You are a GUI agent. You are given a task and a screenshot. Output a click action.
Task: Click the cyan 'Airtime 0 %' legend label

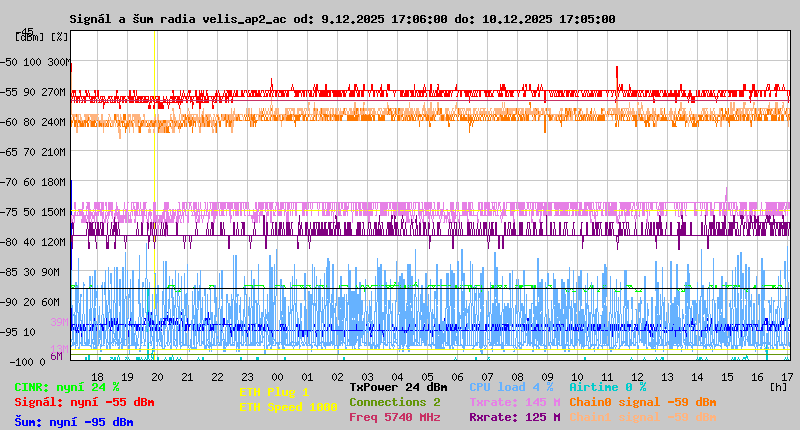[607, 387]
